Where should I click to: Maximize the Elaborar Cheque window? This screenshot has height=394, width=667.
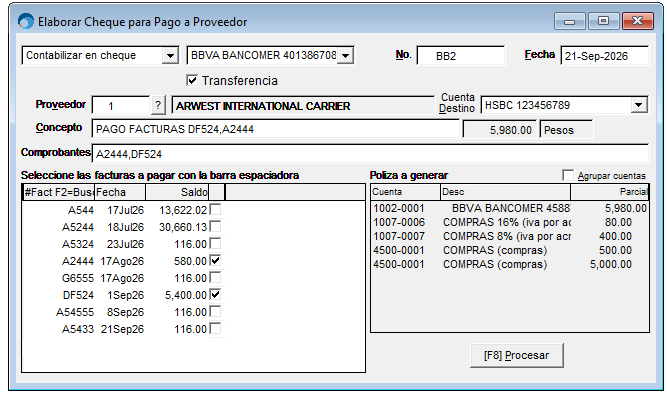point(603,21)
